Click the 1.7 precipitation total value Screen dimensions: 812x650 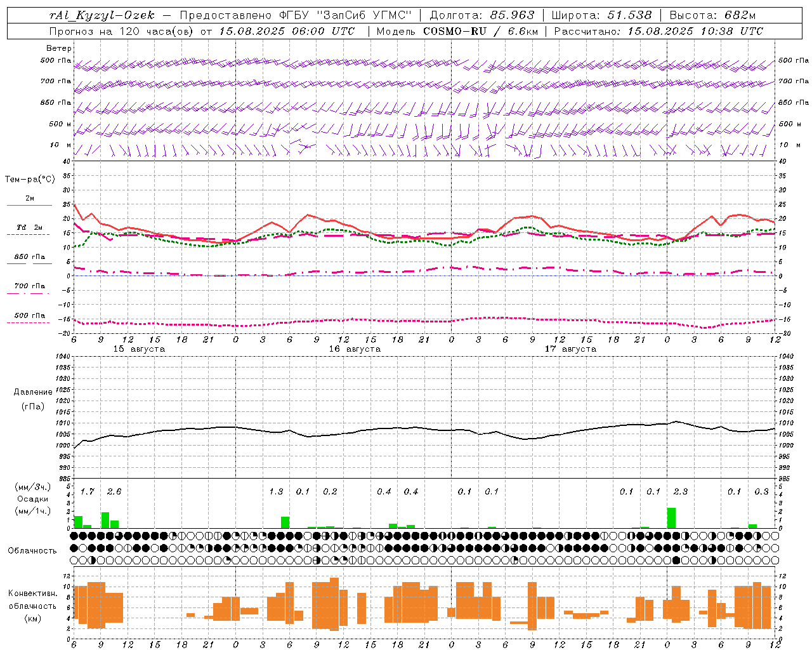pyautogui.click(x=88, y=492)
